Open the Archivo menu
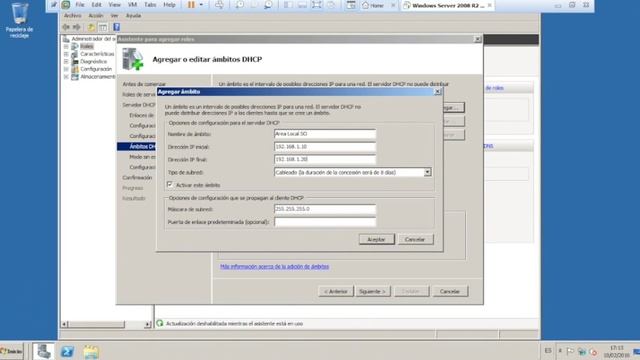The height and width of the screenshot is (360, 640). (73, 16)
